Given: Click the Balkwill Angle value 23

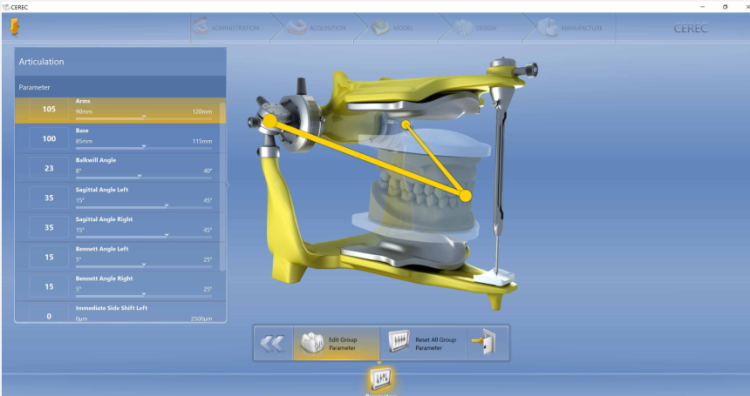Looking at the screenshot, I should coord(49,168).
